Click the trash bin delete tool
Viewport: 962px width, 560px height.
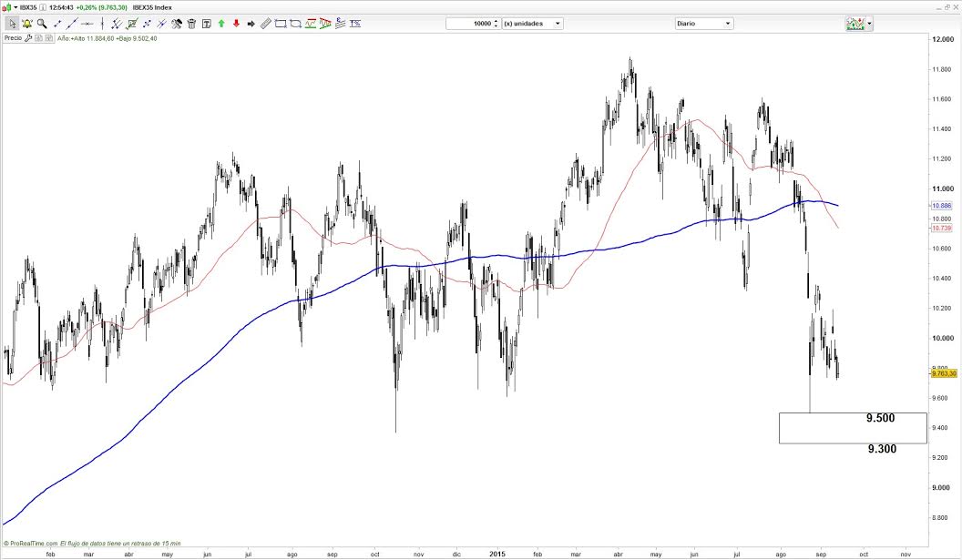(191, 24)
